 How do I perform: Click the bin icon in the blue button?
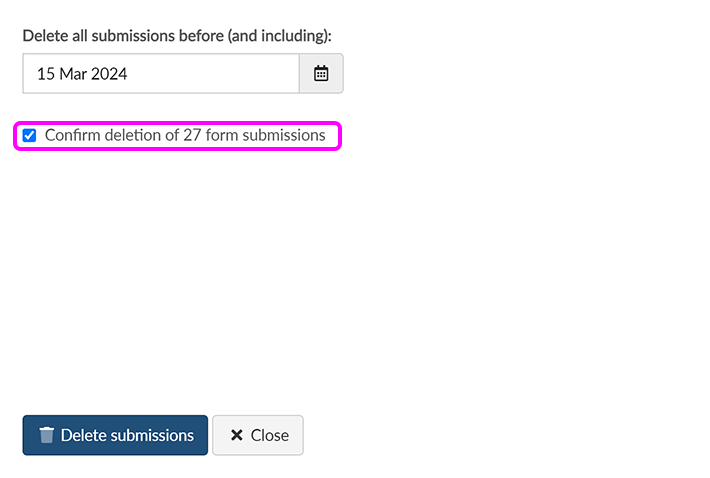pos(47,435)
